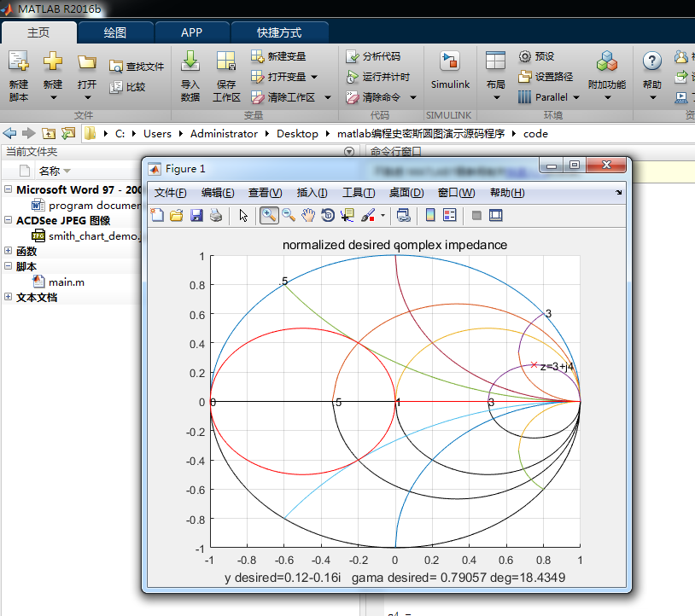Expand the 文本文档 group
Screen dimensions: 695x616
pyautogui.click(x=8, y=297)
